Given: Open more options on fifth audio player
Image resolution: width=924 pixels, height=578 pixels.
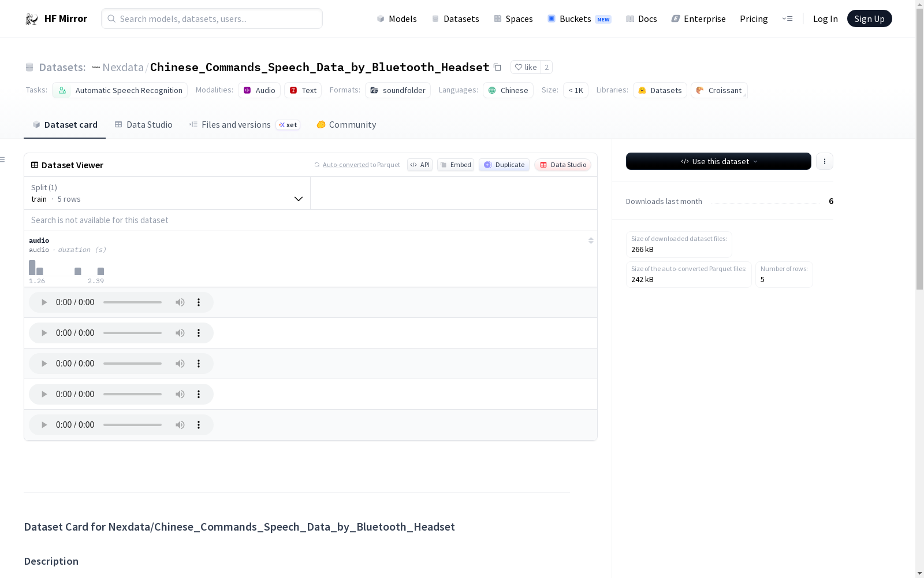Looking at the screenshot, I should 199,425.
